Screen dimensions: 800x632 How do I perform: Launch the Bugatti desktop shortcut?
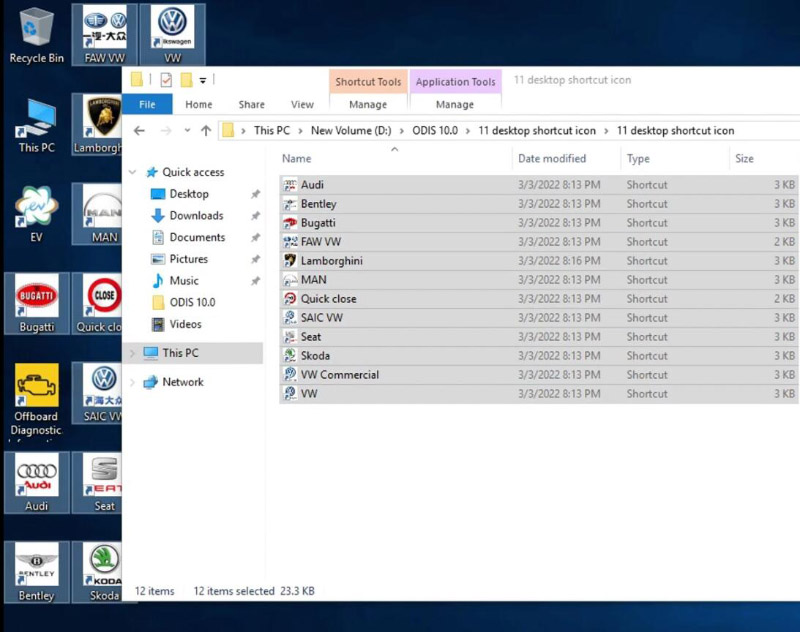pyautogui.click(x=36, y=304)
